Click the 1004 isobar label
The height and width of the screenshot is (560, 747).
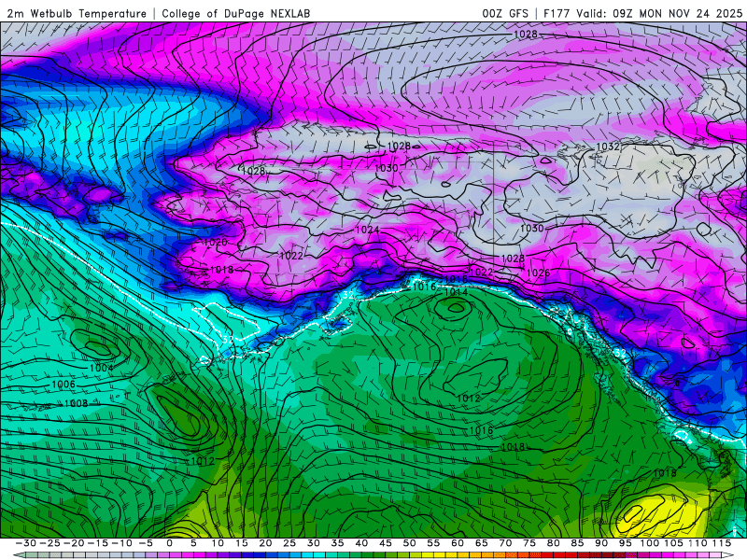(102, 368)
